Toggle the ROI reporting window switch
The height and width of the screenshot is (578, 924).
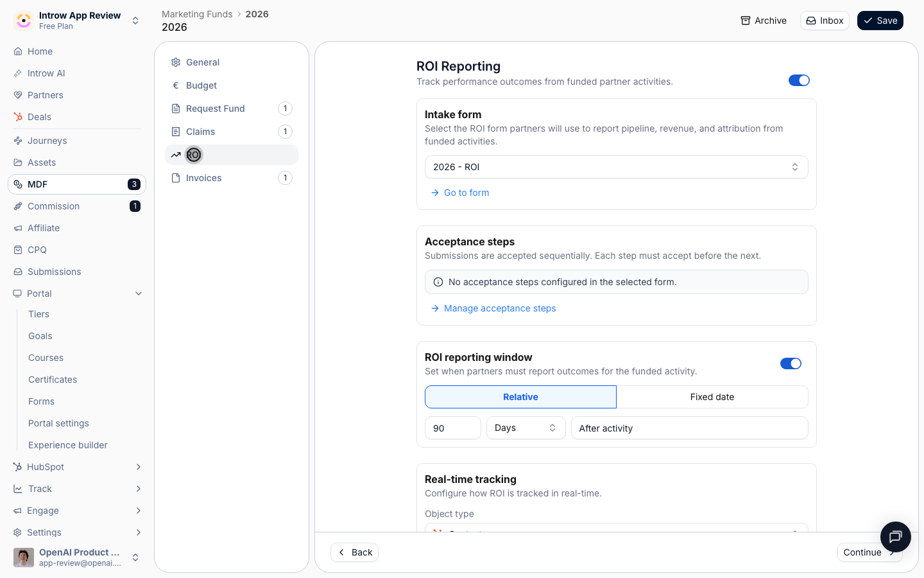(791, 363)
